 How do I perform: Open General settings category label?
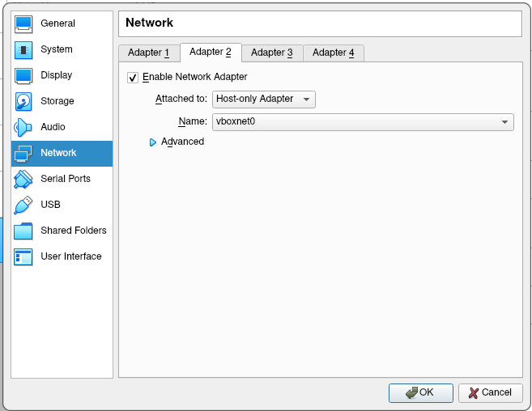click(x=57, y=23)
